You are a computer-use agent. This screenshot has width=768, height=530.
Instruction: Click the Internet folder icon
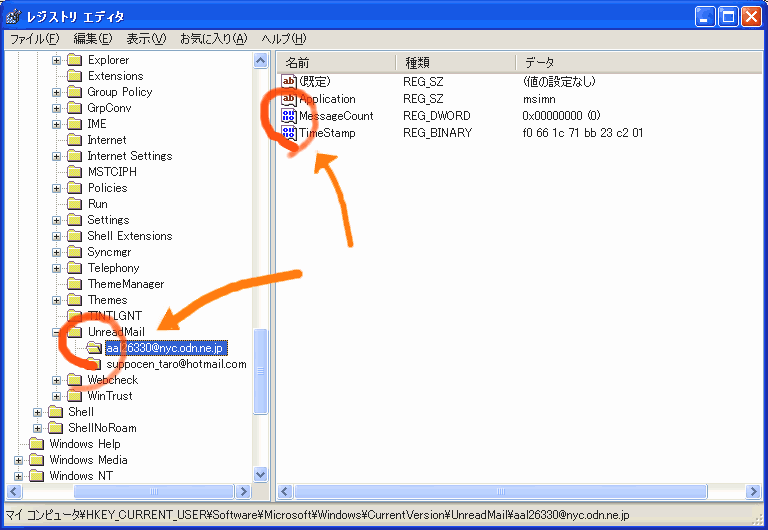coord(74,140)
